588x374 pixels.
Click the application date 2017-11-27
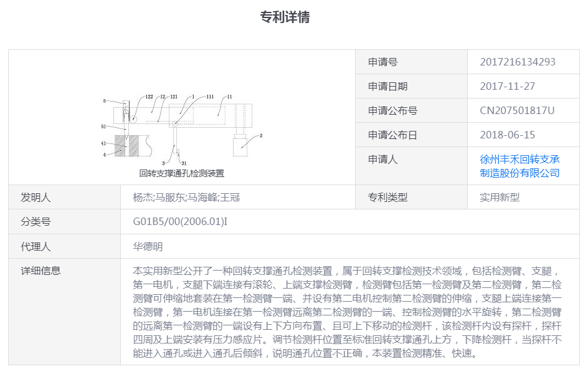(x=507, y=86)
